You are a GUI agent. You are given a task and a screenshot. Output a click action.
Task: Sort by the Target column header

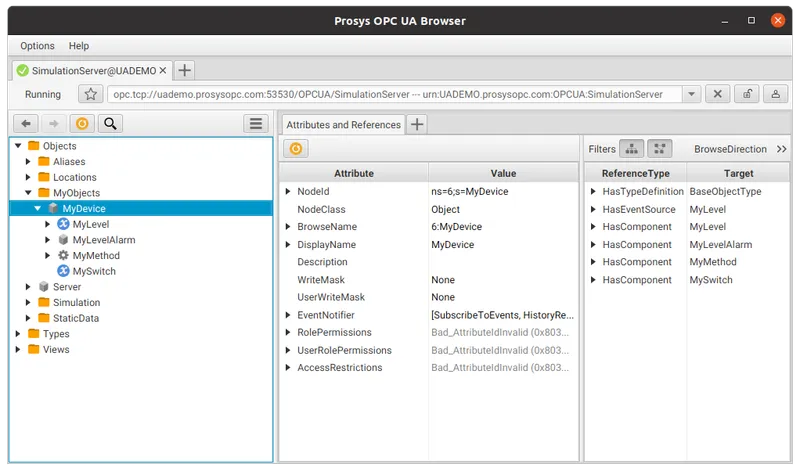pyautogui.click(x=738, y=173)
